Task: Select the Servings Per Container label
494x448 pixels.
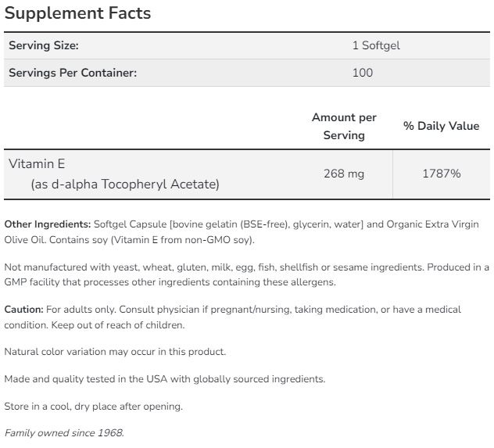Action: pos(73,73)
